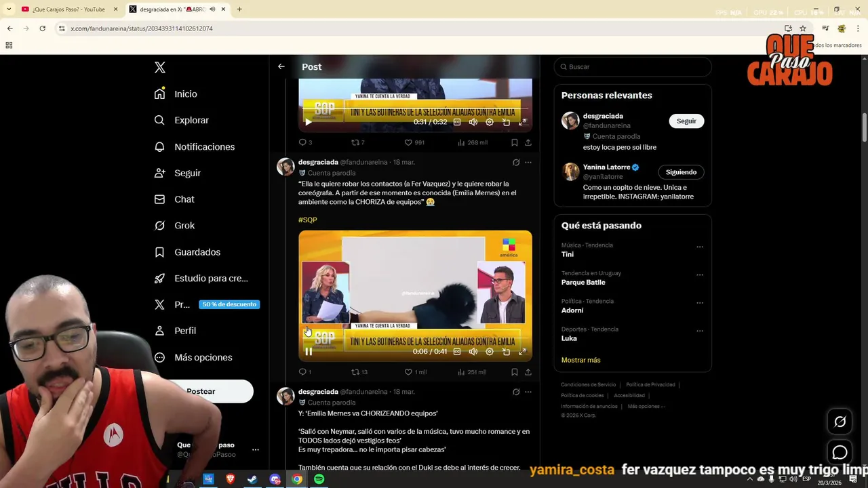Open more options for Parque Batlle trend

(700, 274)
